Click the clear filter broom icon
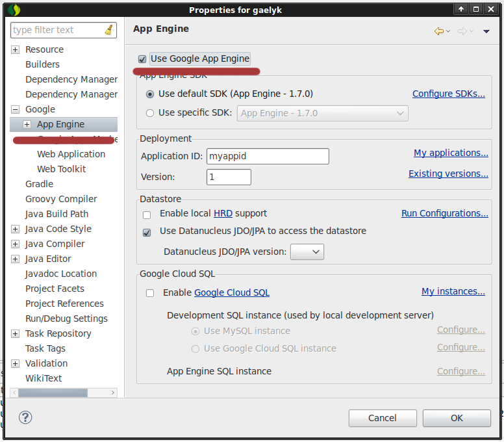 tap(109, 30)
